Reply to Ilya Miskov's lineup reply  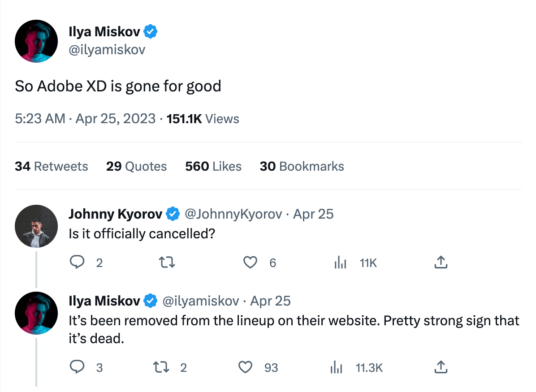[78, 367]
